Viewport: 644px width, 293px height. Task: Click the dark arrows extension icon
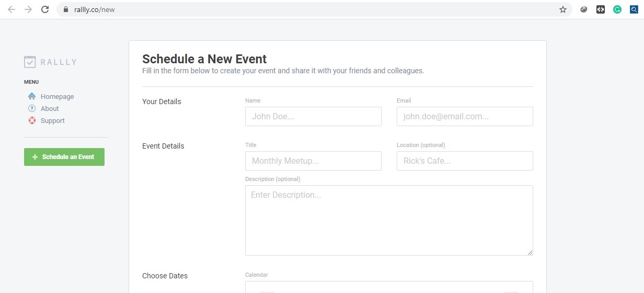601,9
